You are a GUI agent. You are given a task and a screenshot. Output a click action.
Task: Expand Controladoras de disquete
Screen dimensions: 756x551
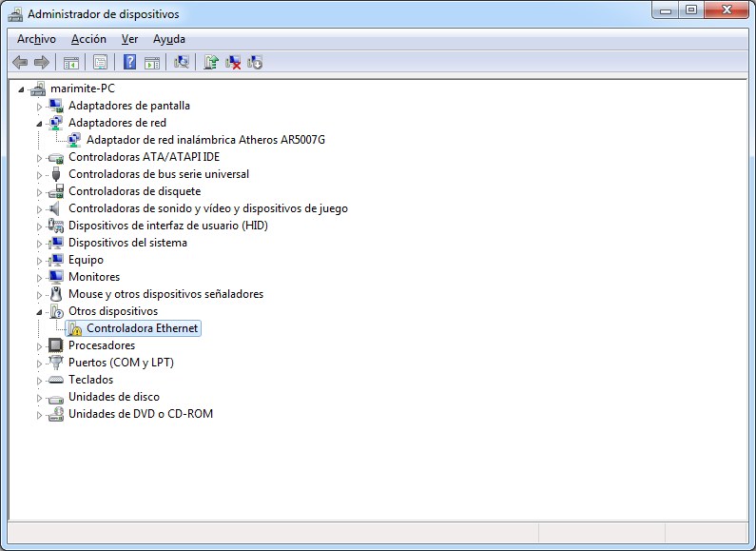(x=39, y=192)
